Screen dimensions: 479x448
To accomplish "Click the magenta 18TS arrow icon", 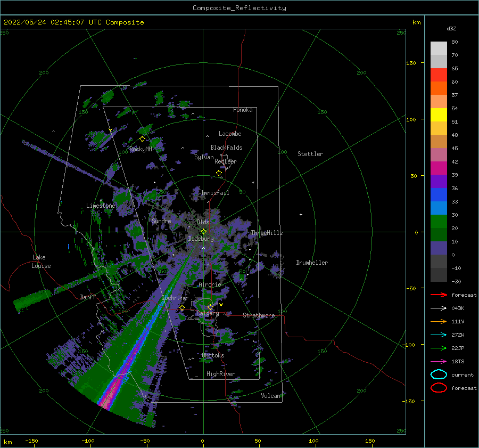I will click(439, 362).
